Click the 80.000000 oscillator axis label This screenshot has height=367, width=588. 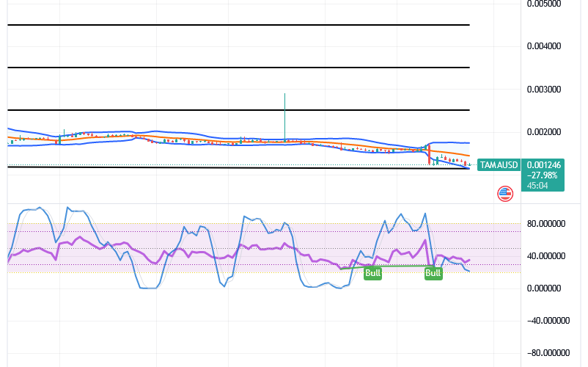(546, 224)
